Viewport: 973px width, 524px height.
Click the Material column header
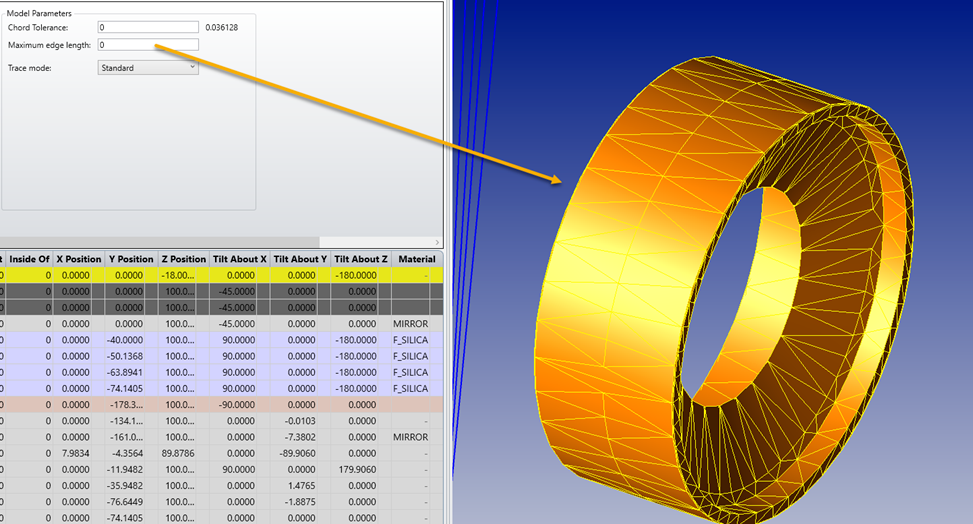[415, 259]
